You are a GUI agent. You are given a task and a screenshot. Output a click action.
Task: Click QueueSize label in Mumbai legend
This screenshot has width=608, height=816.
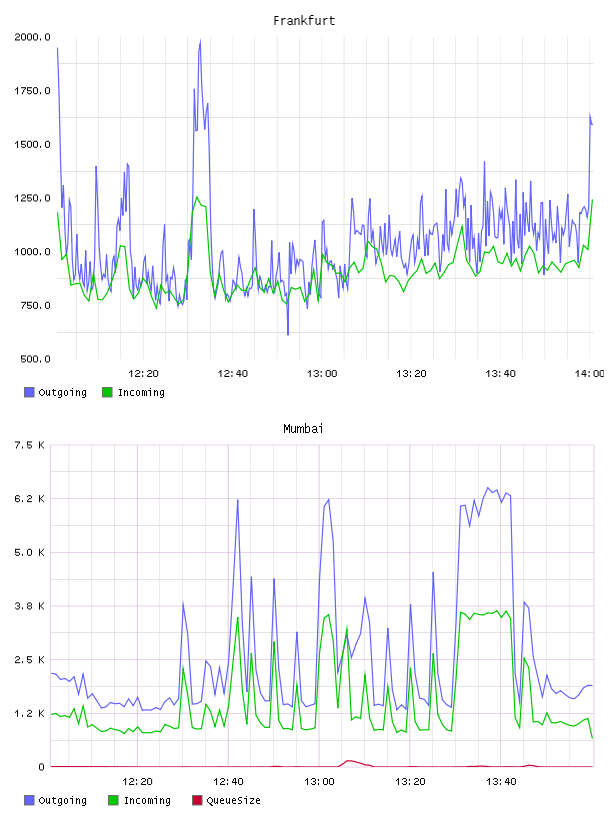[x=233, y=800]
